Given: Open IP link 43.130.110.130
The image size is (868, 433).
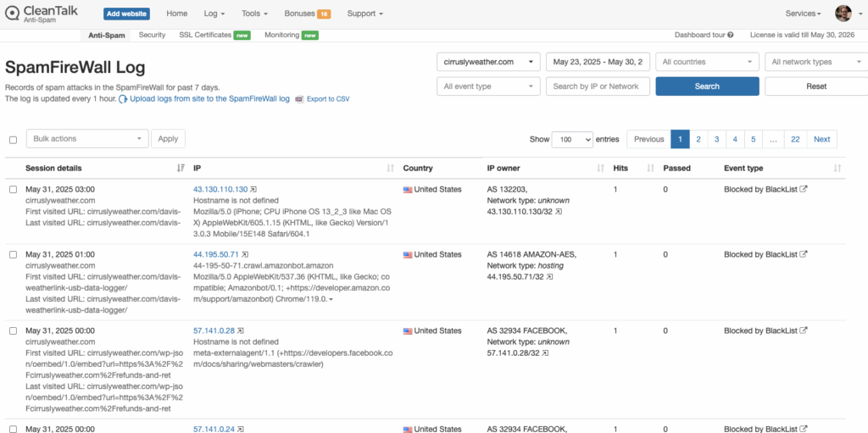Looking at the screenshot, I should [x=220, y=189].
